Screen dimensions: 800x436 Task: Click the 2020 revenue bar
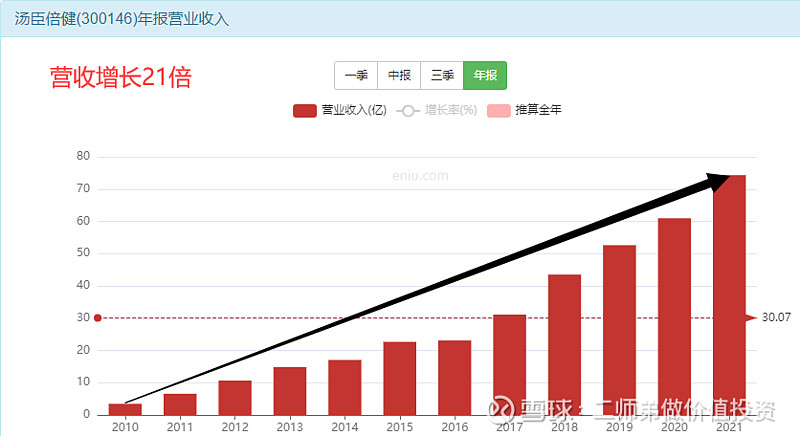click(674, 316)
